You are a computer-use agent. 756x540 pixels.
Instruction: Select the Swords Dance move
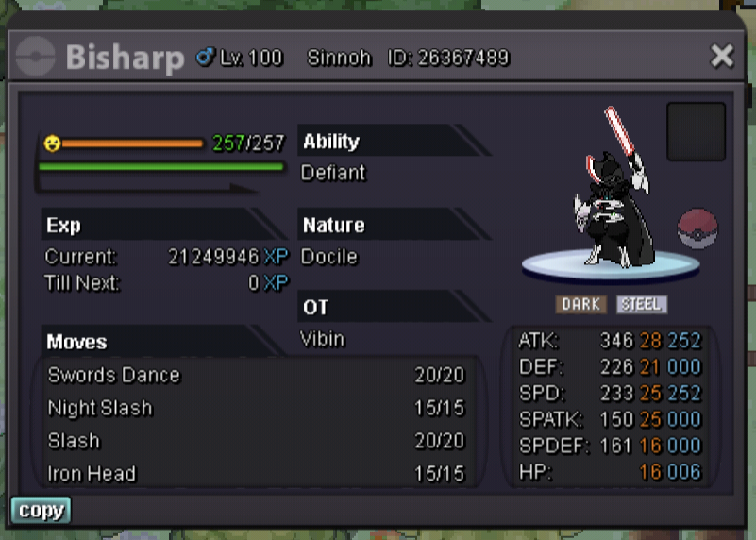click(x=256, y=375)
